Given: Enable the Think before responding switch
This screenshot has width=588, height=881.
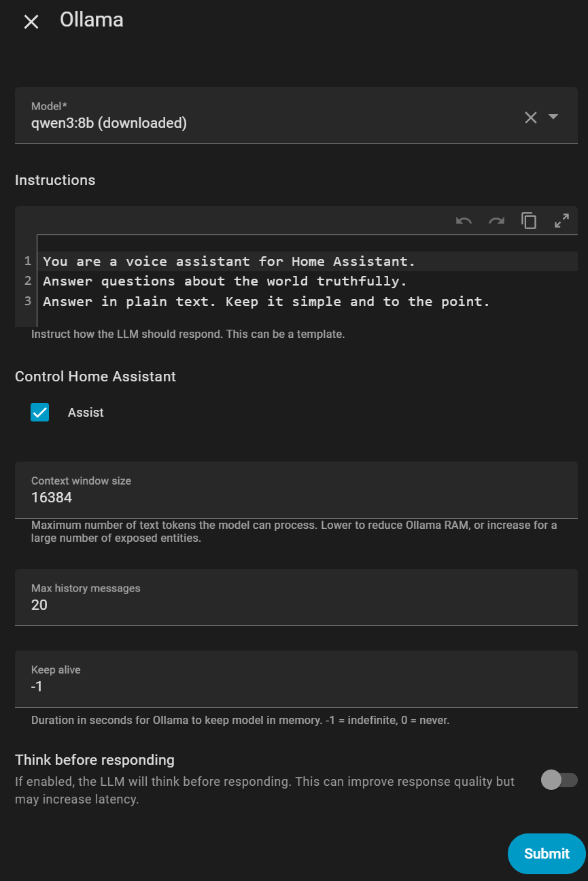Looking at the screenshot, I should pos(559,780).
